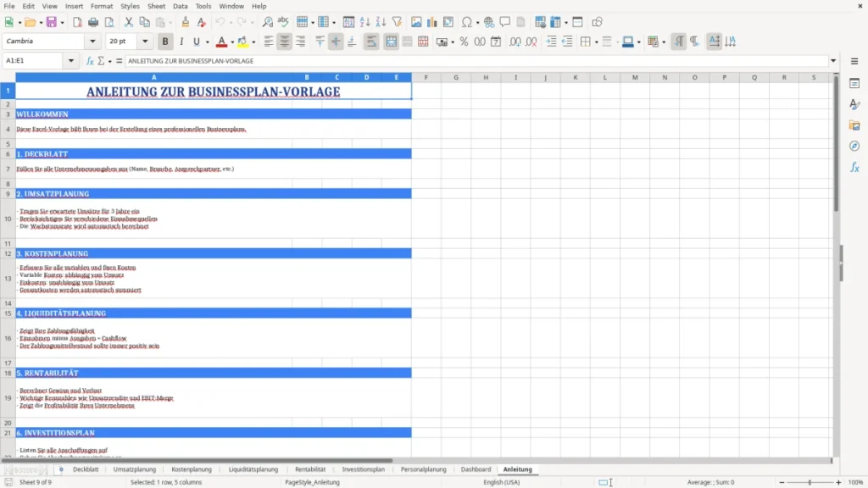Click the Clone formatting paintbrush icon
Image resolution: width=868 pixels, height=488 pixels.
[186, 22]
